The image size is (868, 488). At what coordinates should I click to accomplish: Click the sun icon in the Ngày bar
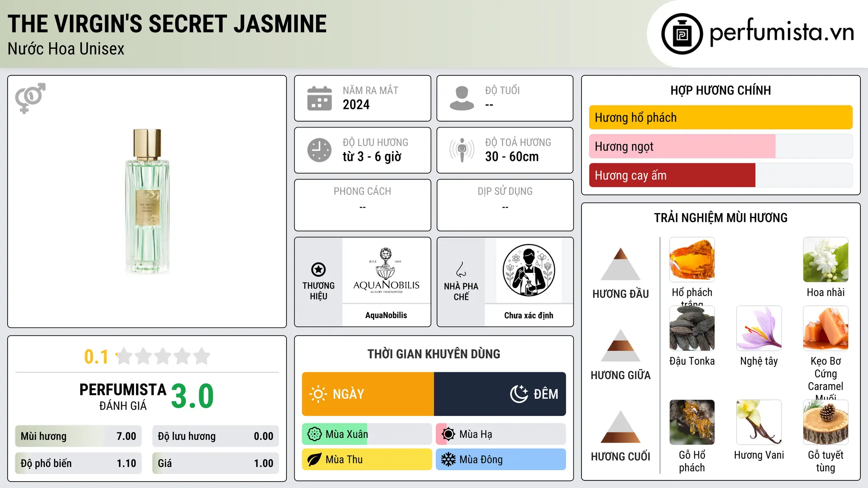(x=318, y=394)
